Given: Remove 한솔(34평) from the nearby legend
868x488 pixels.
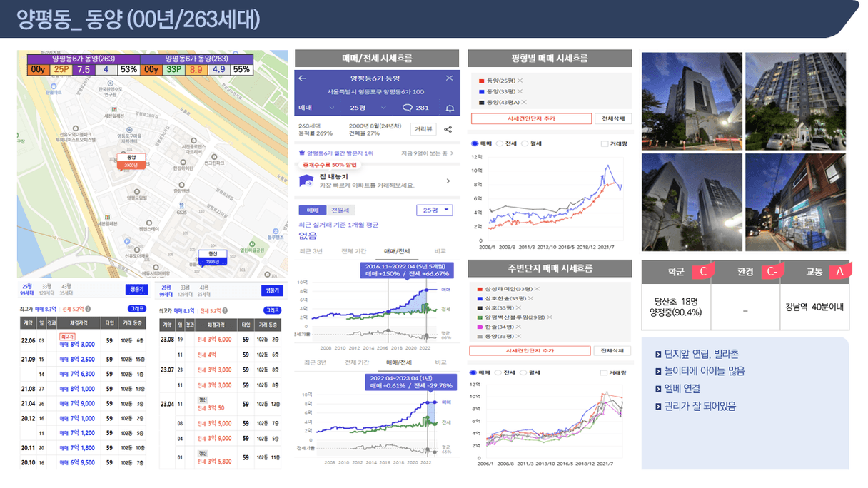Looking at the screenshot, I should coord(520,326).
